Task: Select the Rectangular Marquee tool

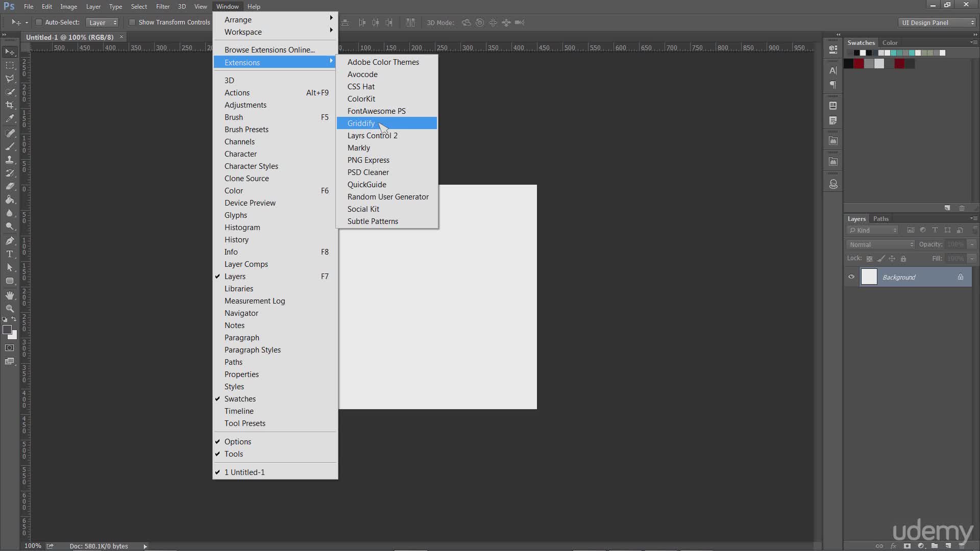Action: click(10, 65)
